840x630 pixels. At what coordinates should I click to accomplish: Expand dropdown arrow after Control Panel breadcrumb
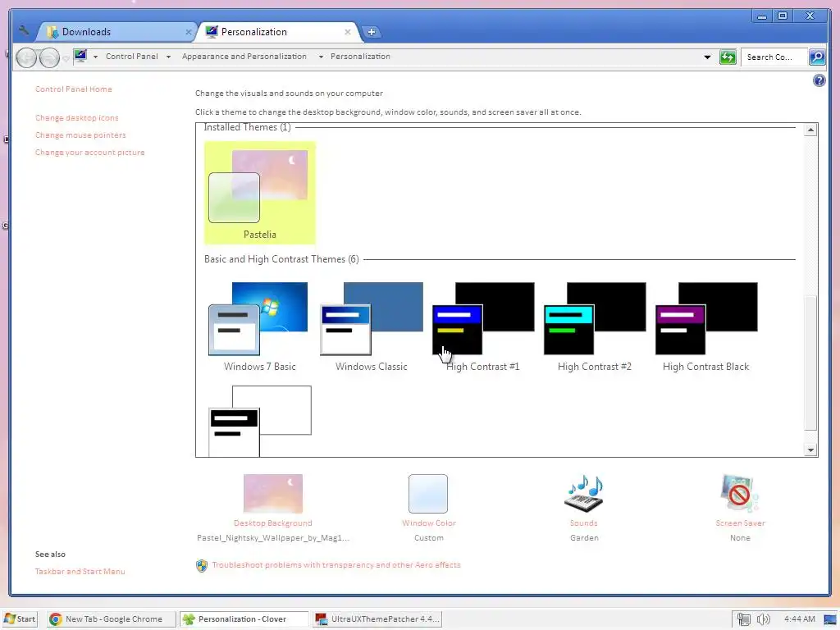click(168, 57)
